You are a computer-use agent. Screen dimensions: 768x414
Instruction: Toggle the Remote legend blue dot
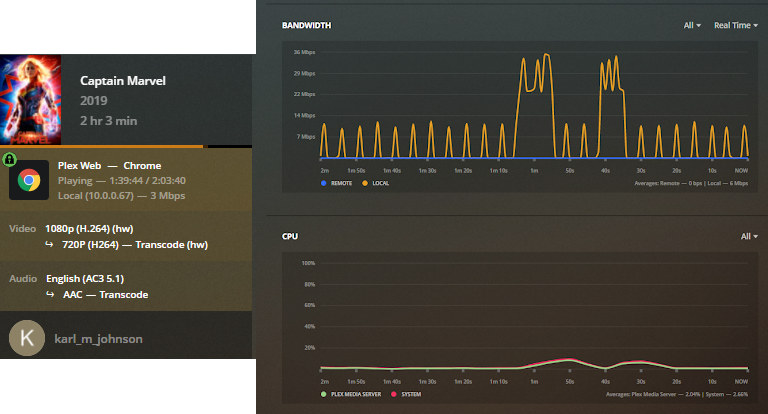pos(323,183)
